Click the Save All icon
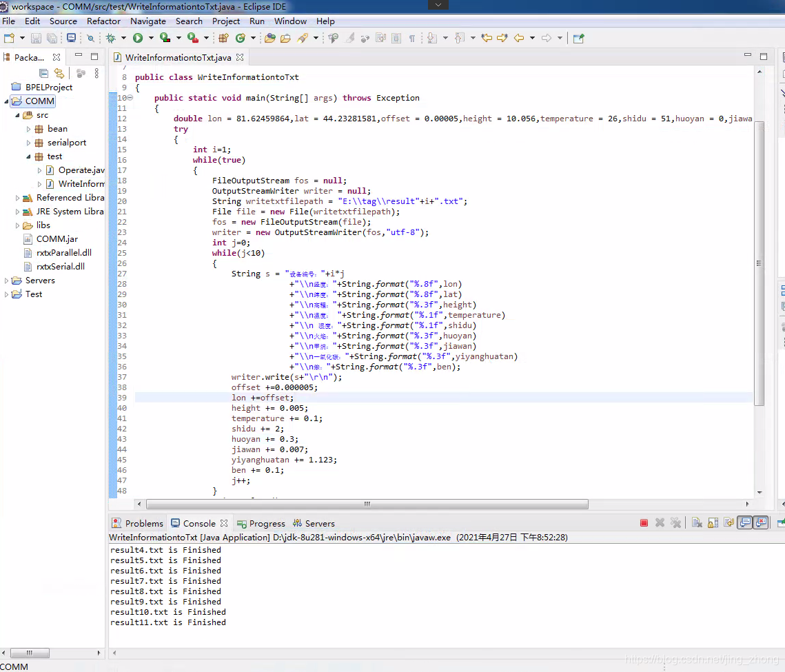The width and height of the screenshot is (785, 672). [52, 38]
